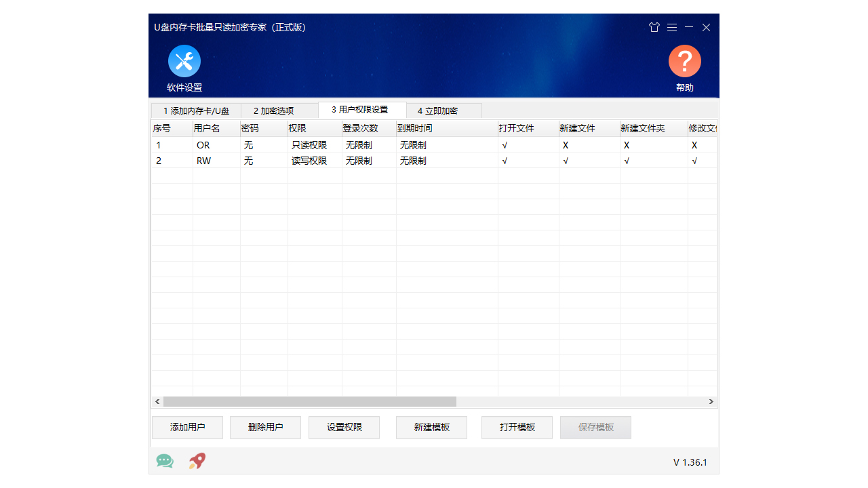Click the 新建模板 button
Screen dimensions: 868x488
click(x=431, y=427)
